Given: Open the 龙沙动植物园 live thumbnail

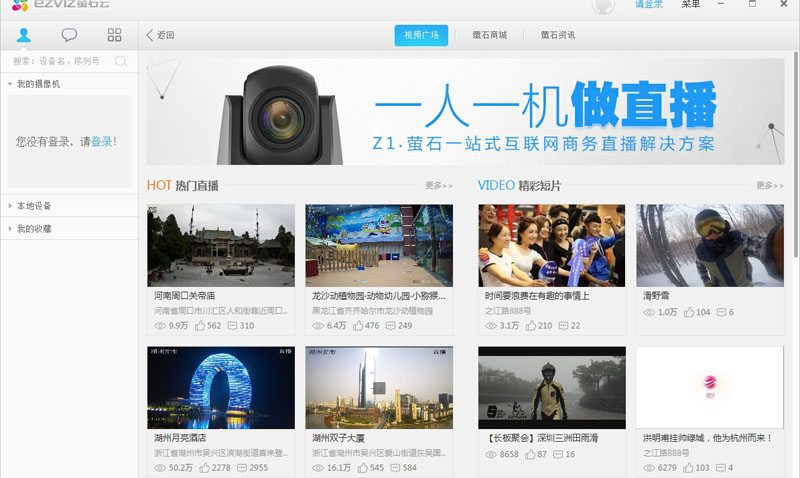Looking at the screenshot, I should [x=379, y=245].
